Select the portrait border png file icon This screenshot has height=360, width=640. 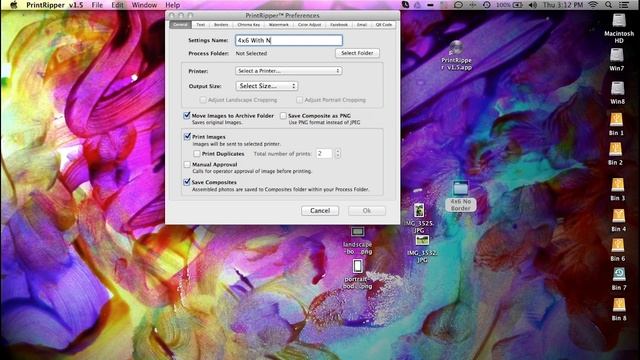(x=358, y=266)
